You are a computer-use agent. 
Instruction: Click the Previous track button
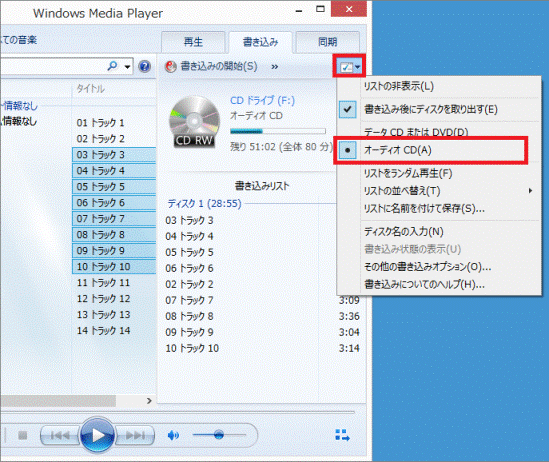pos(60,435)
